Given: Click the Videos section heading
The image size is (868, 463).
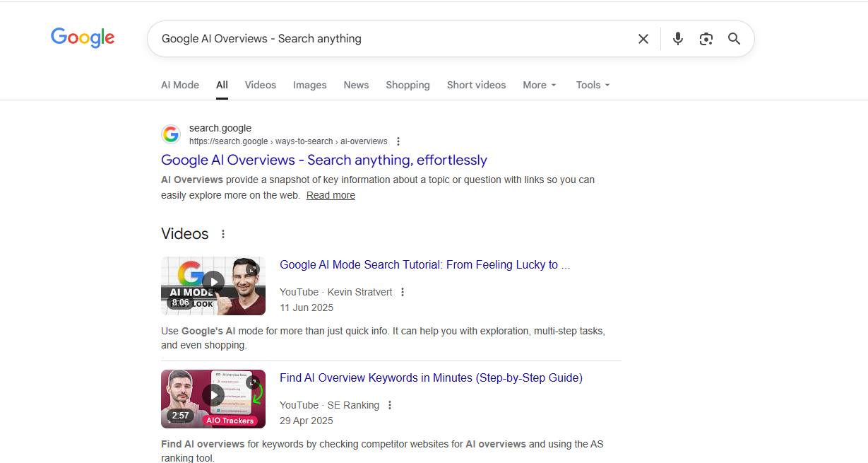Looking at the screenshot, I should tap(185, 234).
